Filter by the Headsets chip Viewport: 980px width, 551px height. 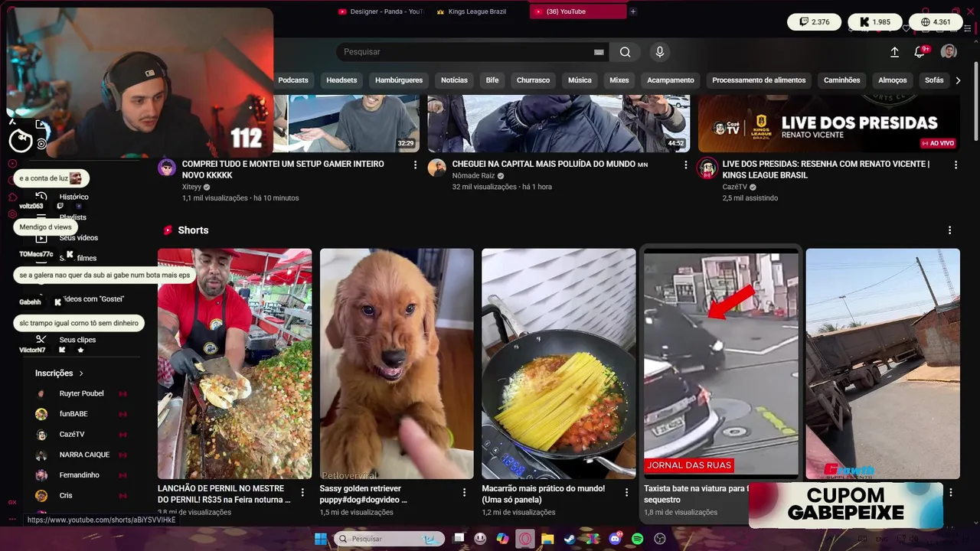[x=341, y=80]
